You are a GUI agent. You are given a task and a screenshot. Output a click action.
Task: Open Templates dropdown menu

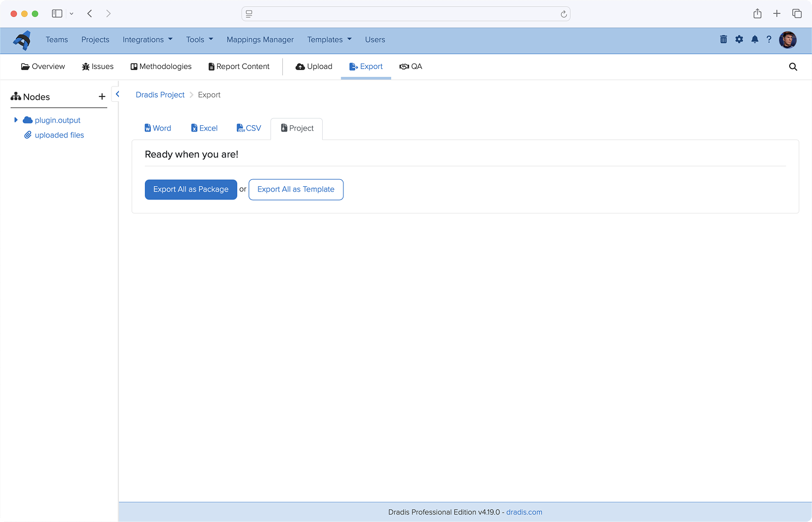pos(330,40)
